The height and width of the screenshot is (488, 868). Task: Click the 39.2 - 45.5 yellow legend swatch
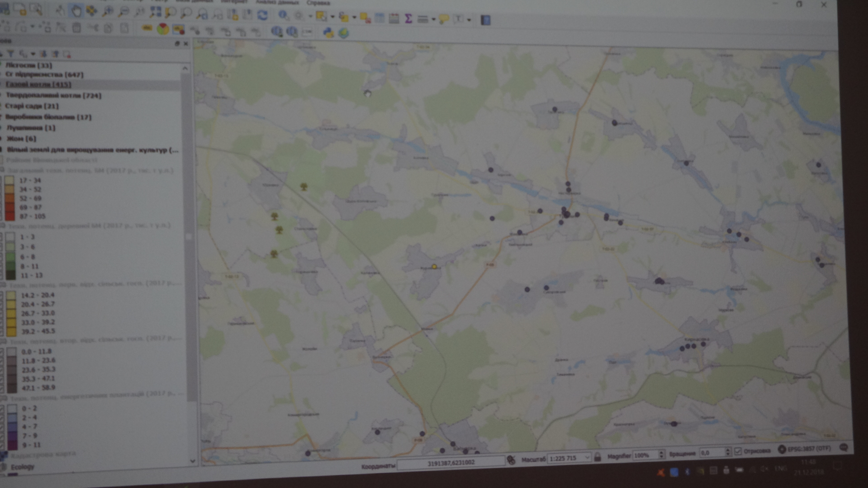[11, 331]
